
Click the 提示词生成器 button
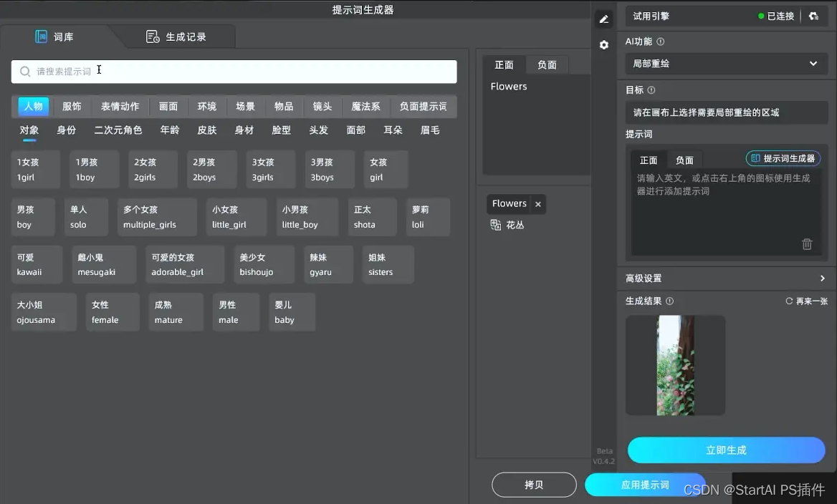click(783, 158)
